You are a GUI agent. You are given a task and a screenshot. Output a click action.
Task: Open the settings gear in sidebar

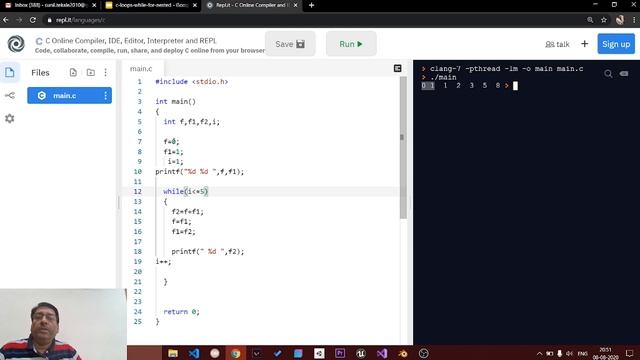[10, 118]
